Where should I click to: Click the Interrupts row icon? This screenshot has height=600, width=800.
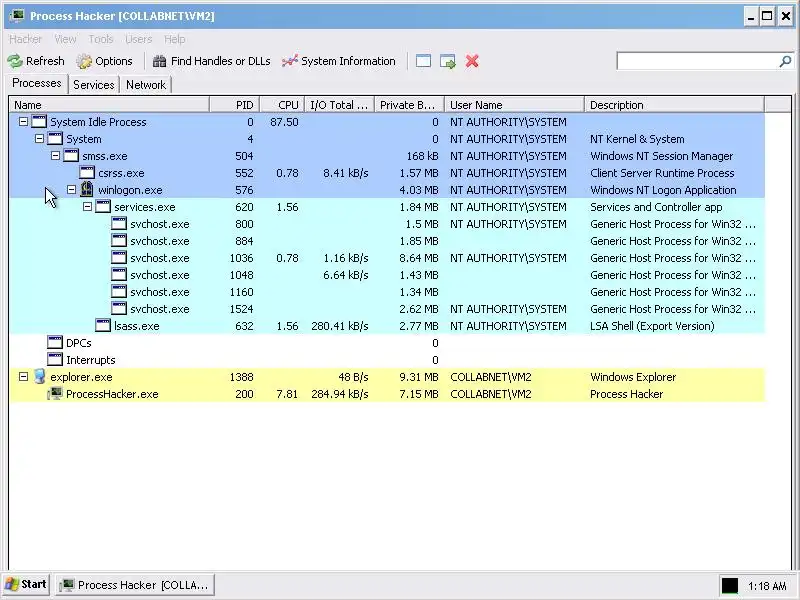55,360
